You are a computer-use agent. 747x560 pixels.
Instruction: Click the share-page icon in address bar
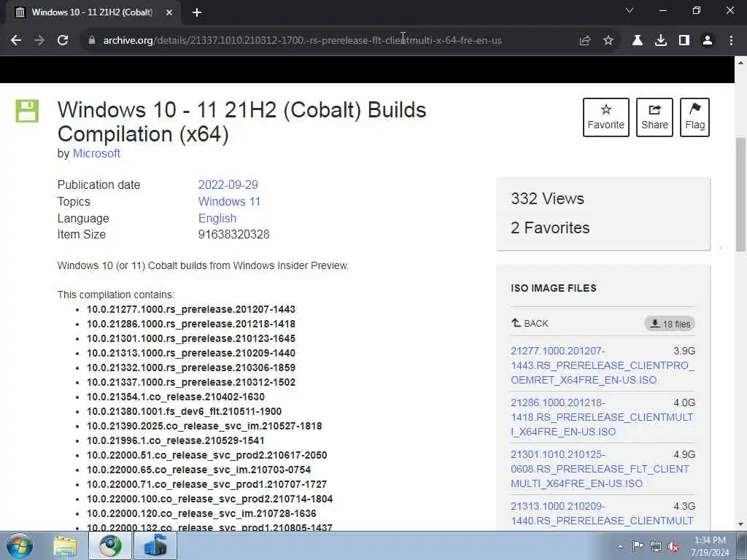(x=585, y=41)
